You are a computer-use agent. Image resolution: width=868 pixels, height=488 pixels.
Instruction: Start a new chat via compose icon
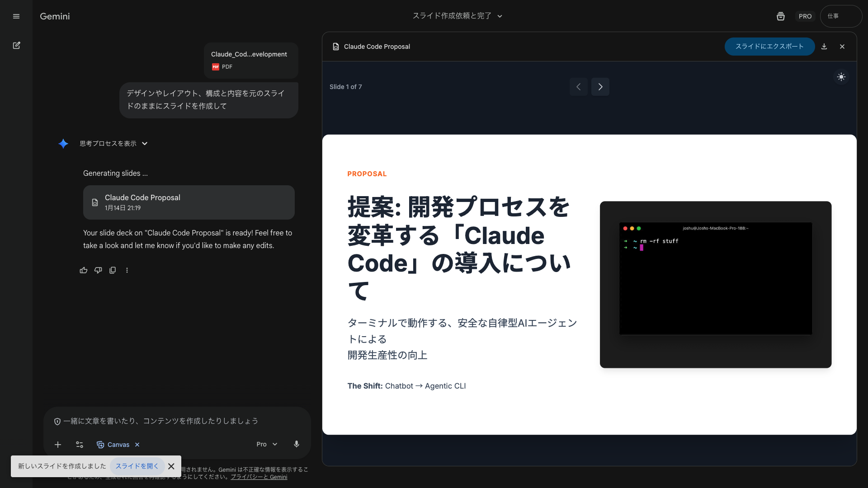(x=17, y=46)
